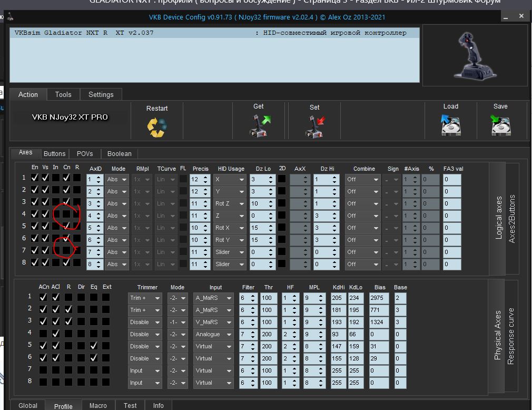Open the Logical axes side tab
This screenshot has height=410, width=532.
pyautogui.click(x=498, y=218)
